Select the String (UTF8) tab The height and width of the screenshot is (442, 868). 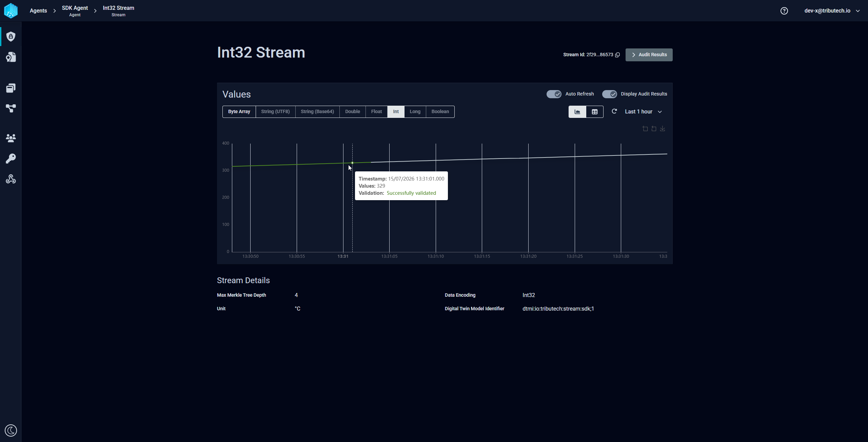(275, 112)
